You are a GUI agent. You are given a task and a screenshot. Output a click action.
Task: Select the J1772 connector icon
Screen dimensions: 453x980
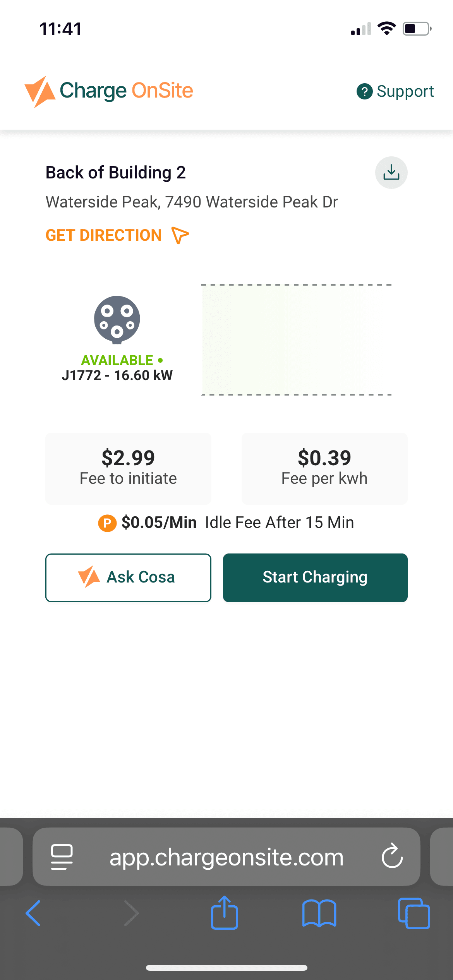tap(117, 320)
